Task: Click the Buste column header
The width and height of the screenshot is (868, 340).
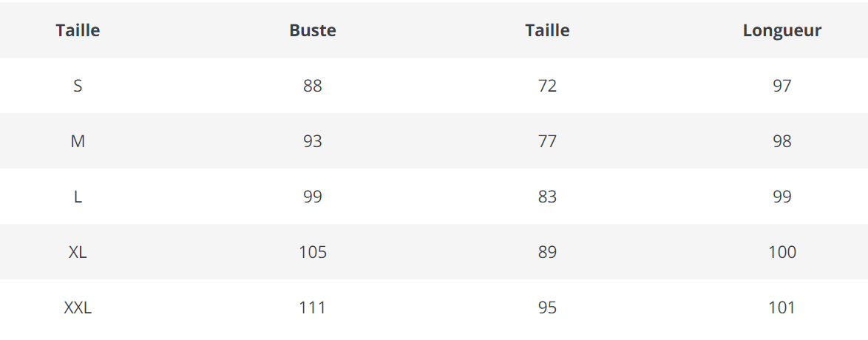Action: tap(312, 30)
